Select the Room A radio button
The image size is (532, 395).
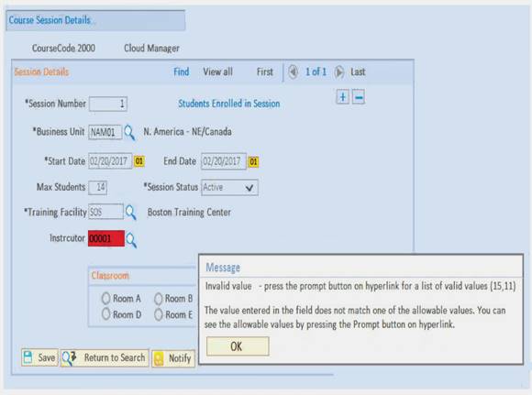[105, 299]
